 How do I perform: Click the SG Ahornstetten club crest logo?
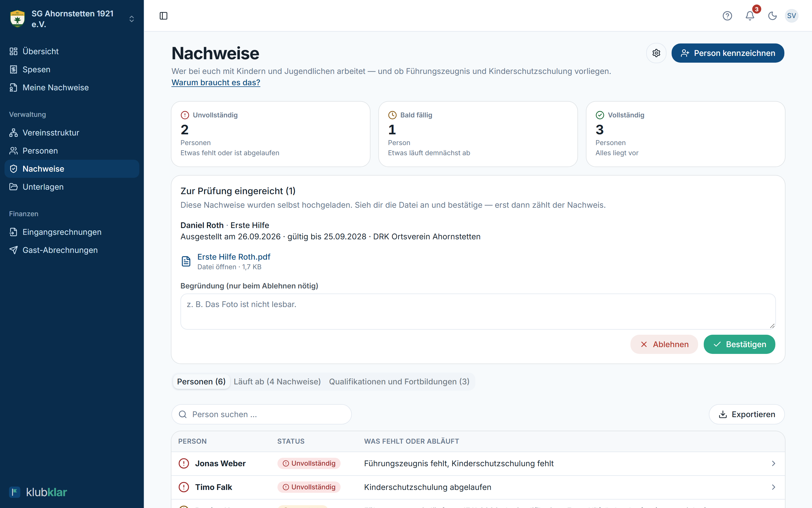pos(17,19)
